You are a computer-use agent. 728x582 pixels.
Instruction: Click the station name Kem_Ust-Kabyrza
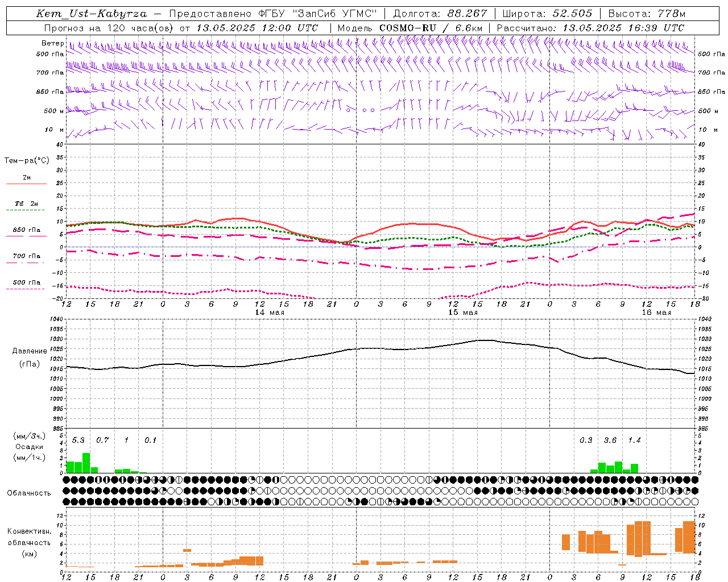92,14
